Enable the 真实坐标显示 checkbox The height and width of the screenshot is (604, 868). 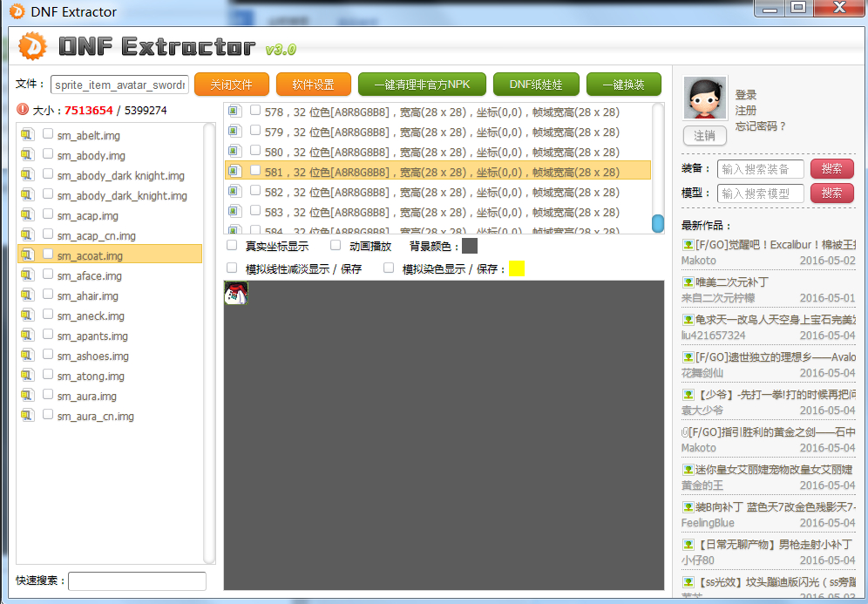(x=232, y=246)
